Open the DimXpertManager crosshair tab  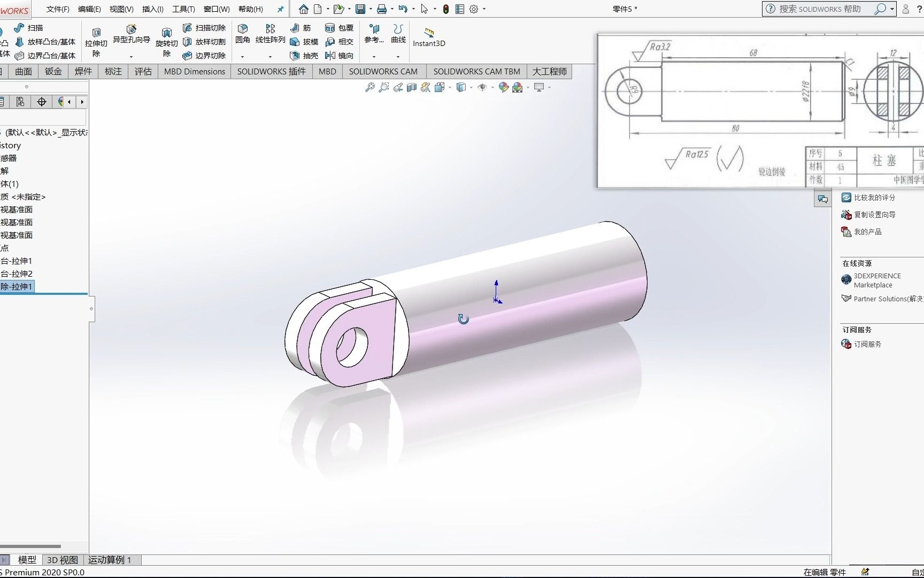(x=42, y=102)
